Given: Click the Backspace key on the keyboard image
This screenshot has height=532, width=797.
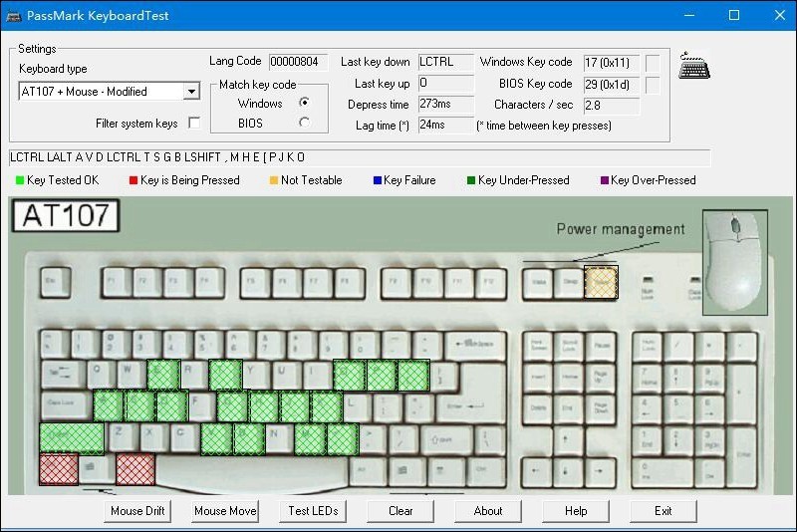Looking at the screenshot, I should [x=475, y=346].
